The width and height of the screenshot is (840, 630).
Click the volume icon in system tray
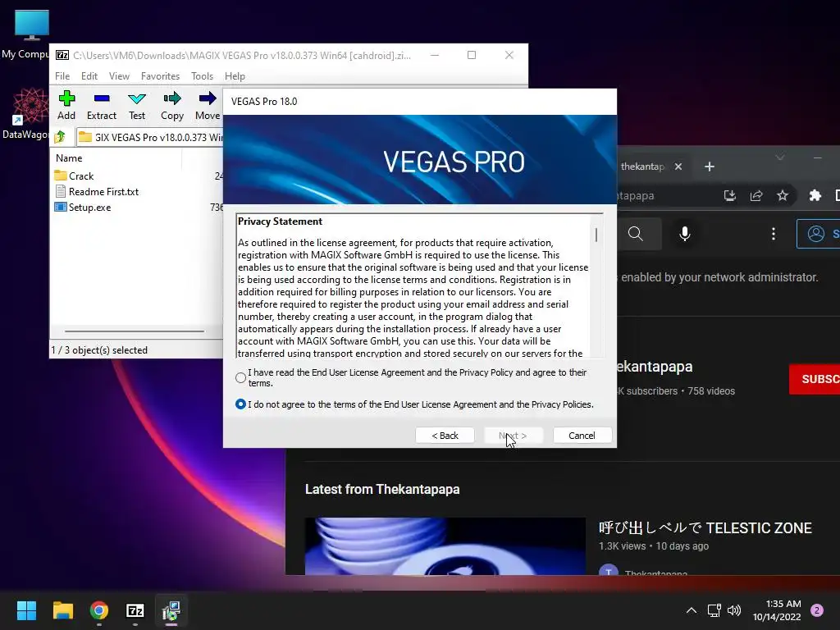click(734, 610)
